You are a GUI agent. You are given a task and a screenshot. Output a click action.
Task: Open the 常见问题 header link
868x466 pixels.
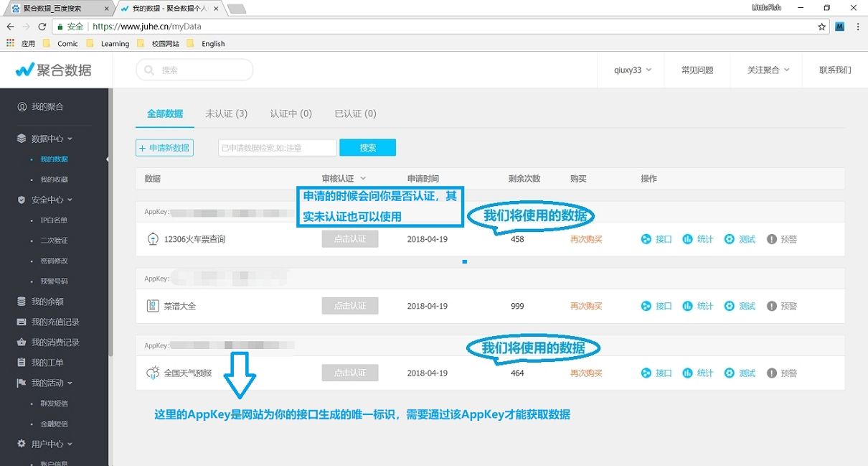pyautogui.click(x=697, y=70)
